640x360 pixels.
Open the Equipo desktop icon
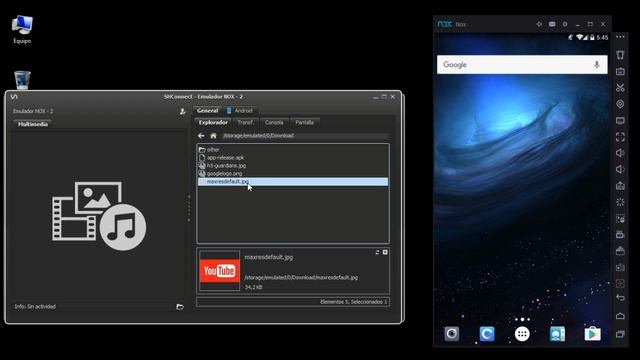(22, 29)
